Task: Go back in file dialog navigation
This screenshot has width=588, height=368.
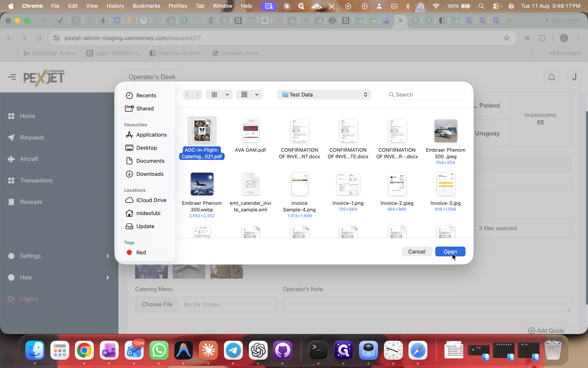Action: click(x=187, y=94)
